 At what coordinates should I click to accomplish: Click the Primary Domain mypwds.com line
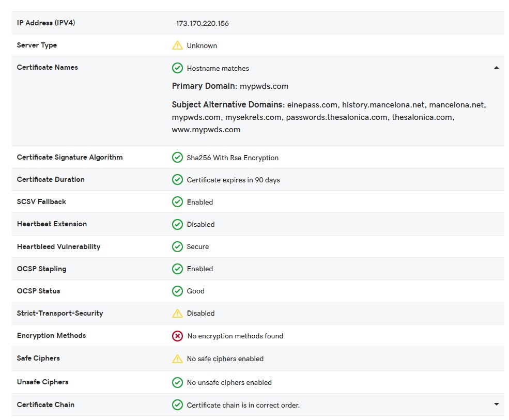coord(230,86)
